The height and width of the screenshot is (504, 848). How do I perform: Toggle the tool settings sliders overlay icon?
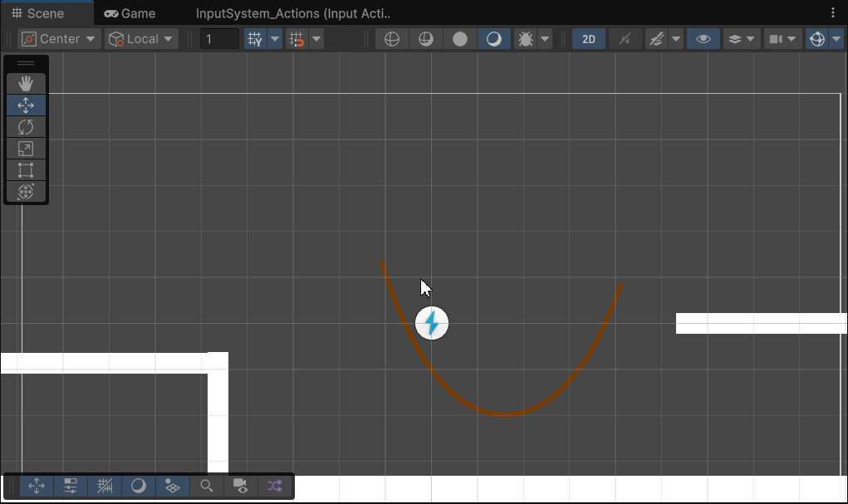[x=71, y=486]
